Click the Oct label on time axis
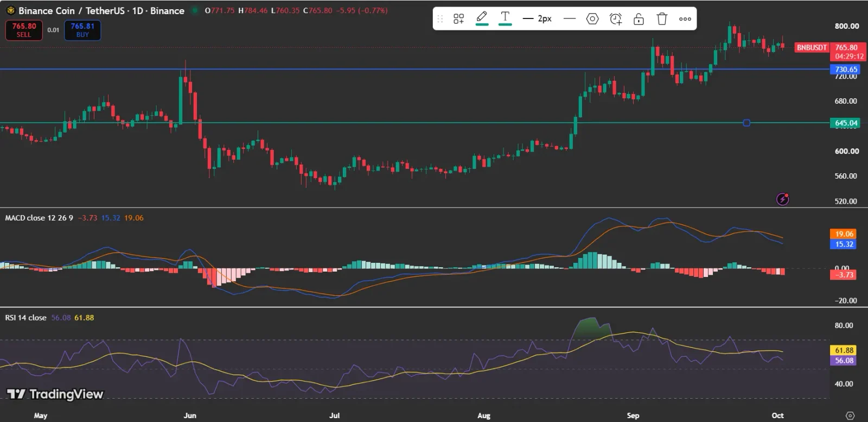This screenshot has width=868, height=422. tap(777, 415)
